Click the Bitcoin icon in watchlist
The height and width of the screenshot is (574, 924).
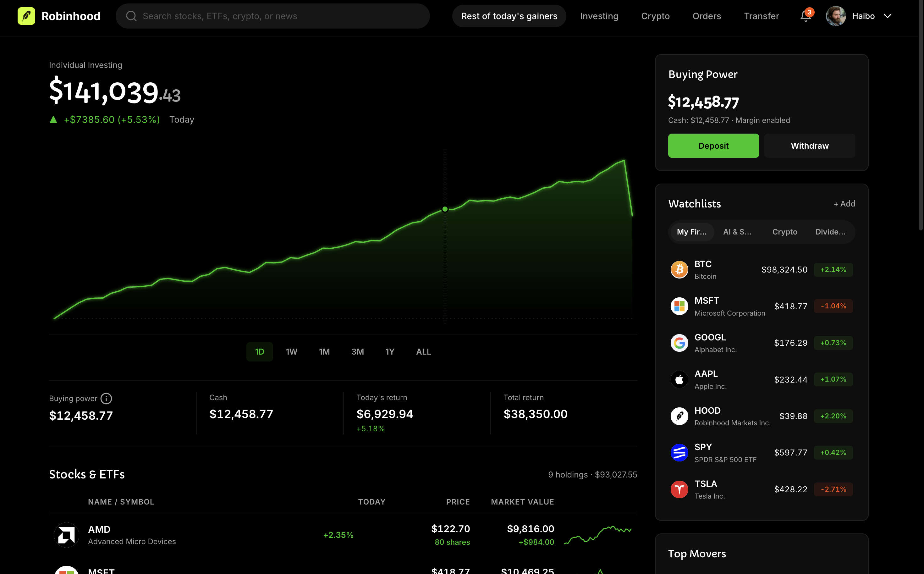point(679,269)
